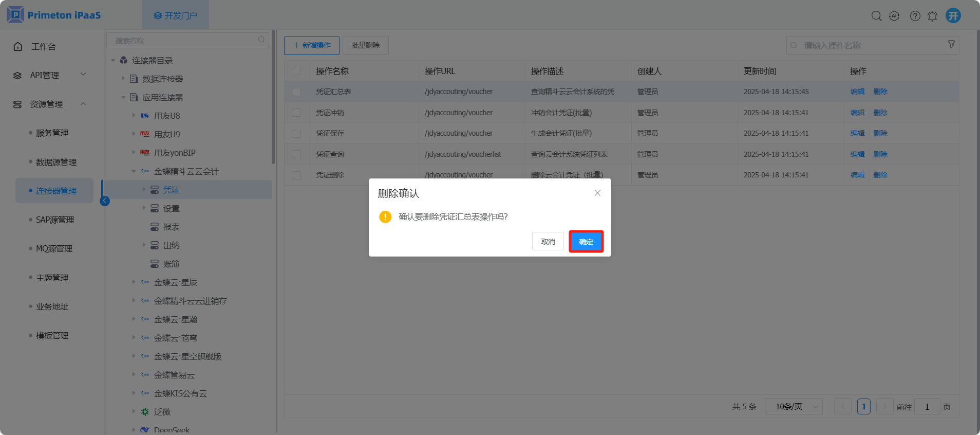980x435 pixels.
Task: Expand the 数据连接器 tree node
Action: click(x=123, y=79)
